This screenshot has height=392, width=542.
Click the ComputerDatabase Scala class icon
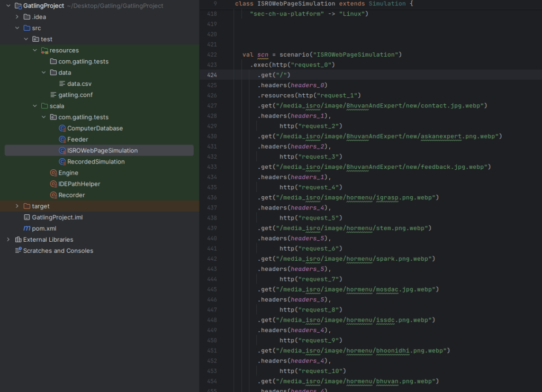[x=62, y=129]
